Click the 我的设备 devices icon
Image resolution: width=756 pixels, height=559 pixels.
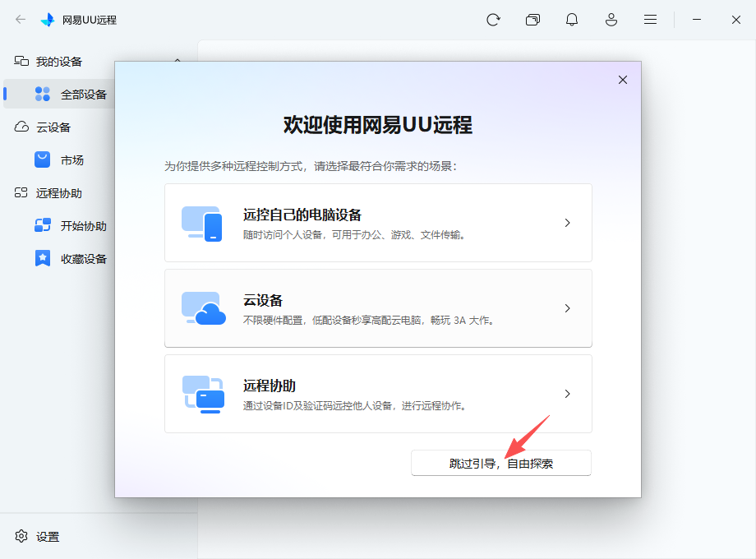(21, 61)
